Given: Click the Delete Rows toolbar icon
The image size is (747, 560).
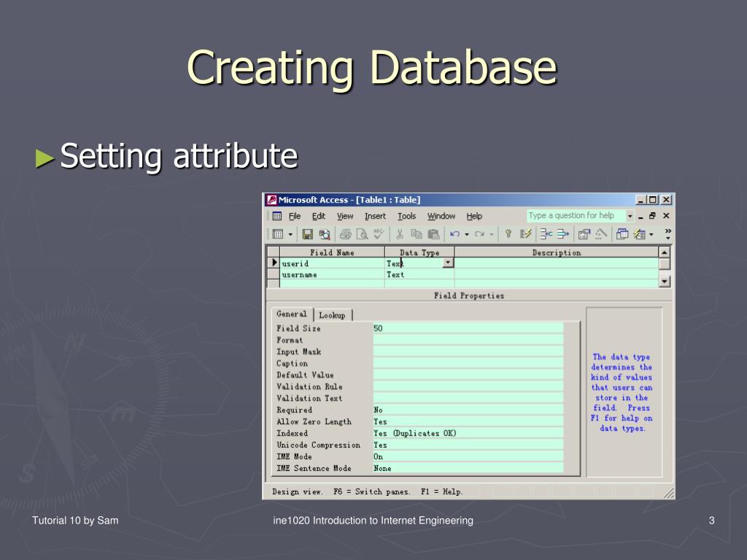Looking at the screenshot, I should click(563, 234).
